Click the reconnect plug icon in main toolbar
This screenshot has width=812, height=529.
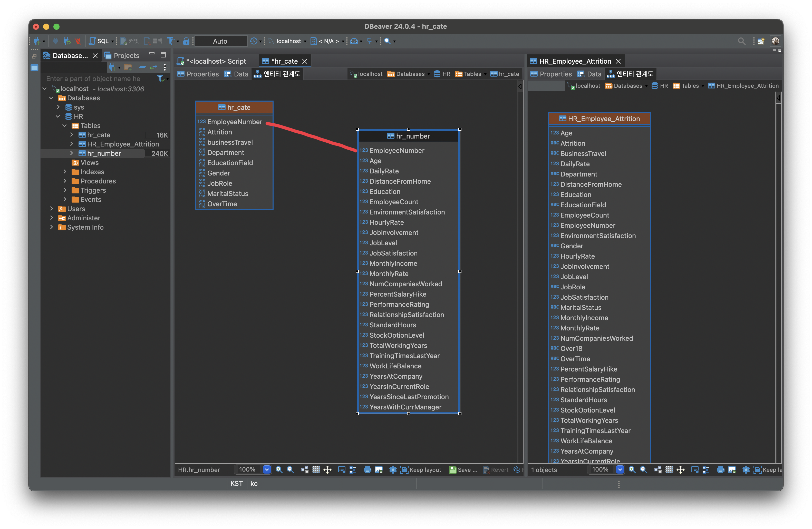(x=67, y=41)
